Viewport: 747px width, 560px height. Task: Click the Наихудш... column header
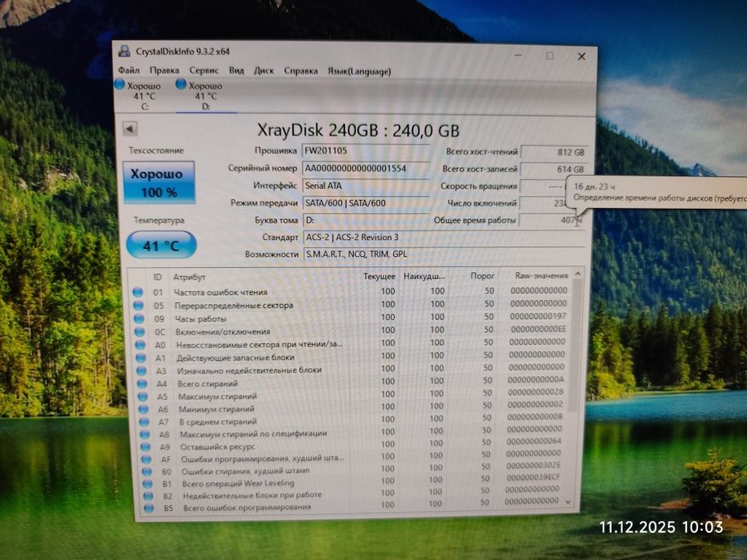click(x=424, y=276)
